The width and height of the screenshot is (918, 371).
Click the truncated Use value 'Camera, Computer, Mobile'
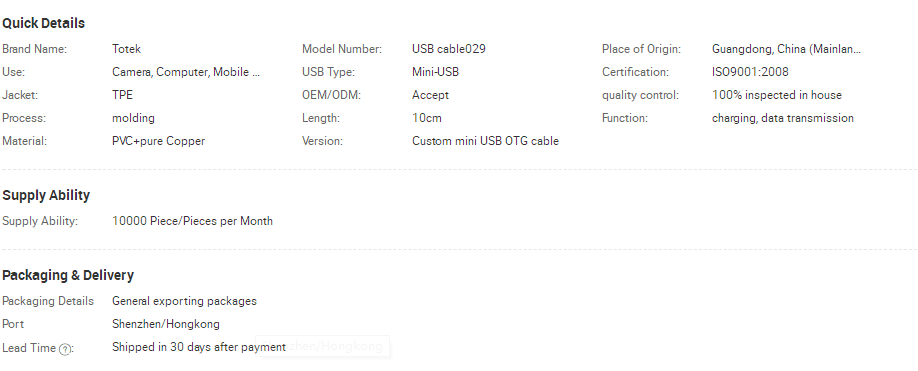click(186, 72)
